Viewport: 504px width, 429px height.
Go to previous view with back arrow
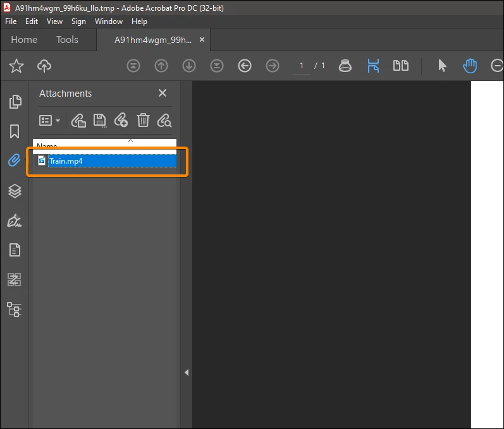pyautogui.click(x=245, y=66)
